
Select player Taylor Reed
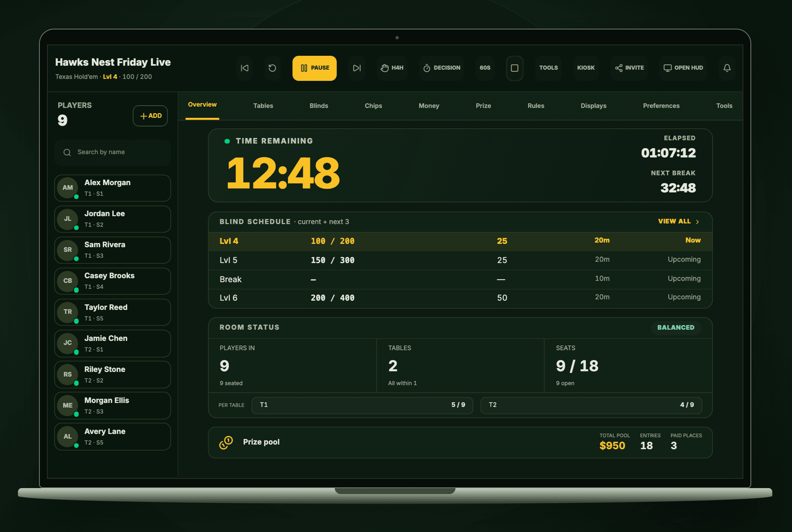113,313
